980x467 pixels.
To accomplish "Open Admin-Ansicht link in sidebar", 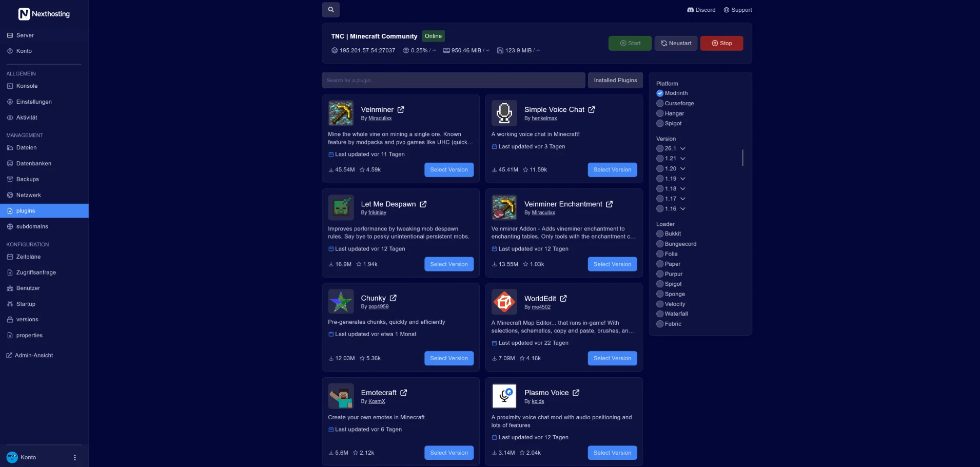I will pos(30,355).
